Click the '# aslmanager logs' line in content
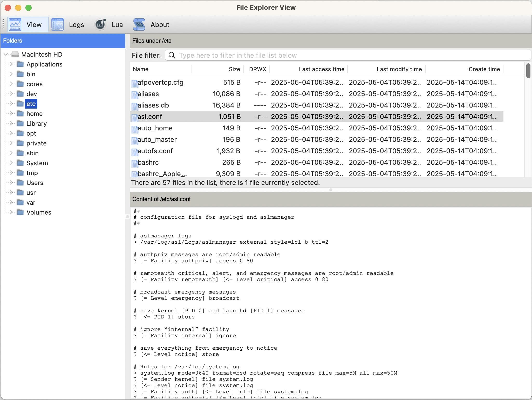The width and height of the screenshot is (532, 400). (x=163, y=236)
